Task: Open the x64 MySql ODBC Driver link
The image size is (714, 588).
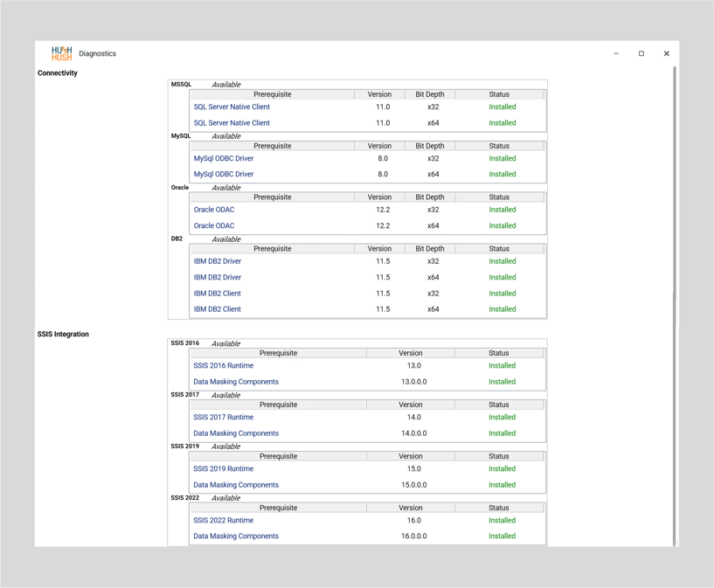Action: 224,174
